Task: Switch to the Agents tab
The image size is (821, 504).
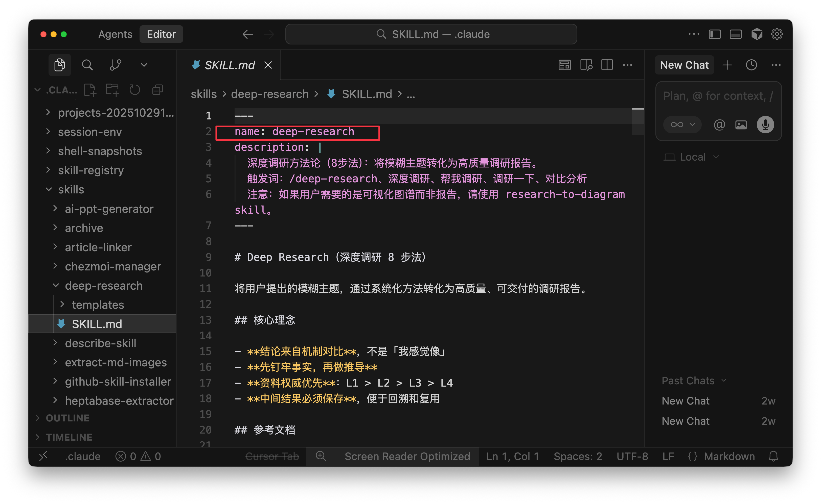Action: tap(115, 34)
